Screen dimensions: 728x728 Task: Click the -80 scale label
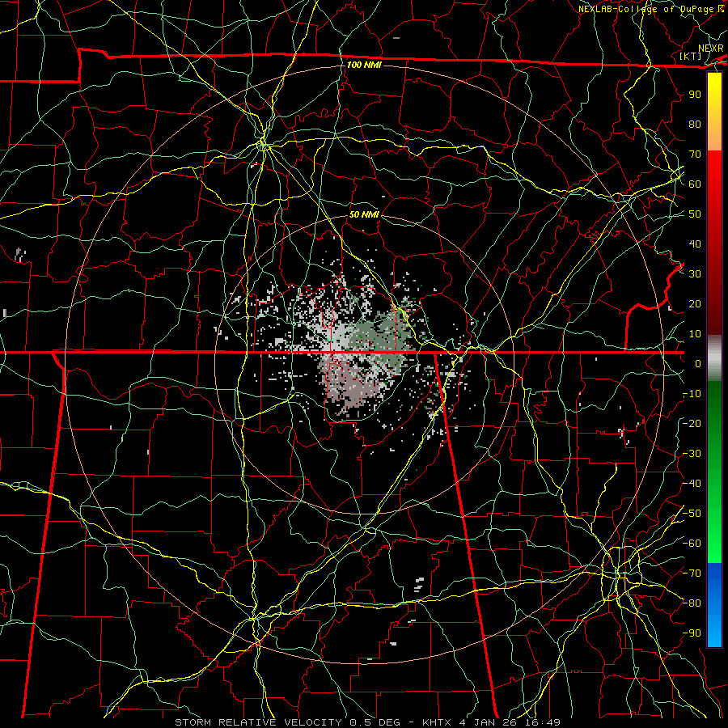point(692,603)
